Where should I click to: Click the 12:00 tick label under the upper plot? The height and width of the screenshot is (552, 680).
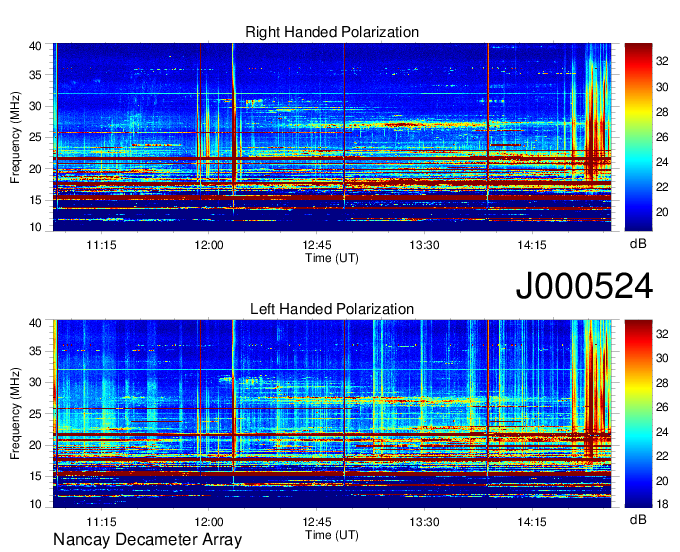pos(209,245)
